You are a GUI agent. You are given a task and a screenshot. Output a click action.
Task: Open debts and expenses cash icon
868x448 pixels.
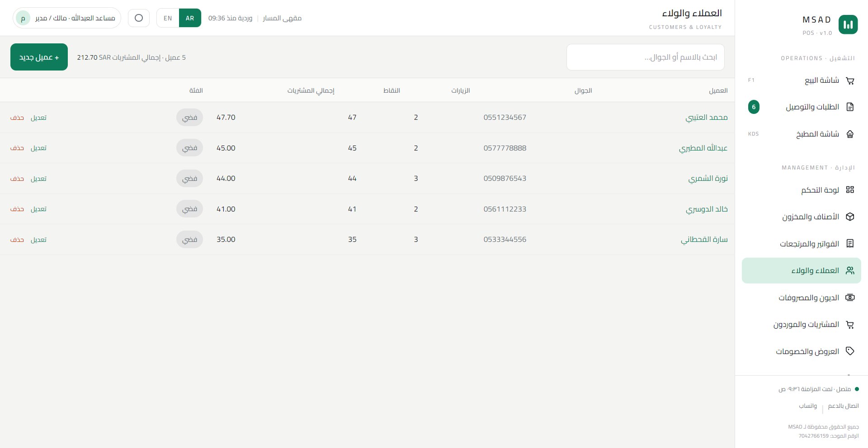coord(850,298)
